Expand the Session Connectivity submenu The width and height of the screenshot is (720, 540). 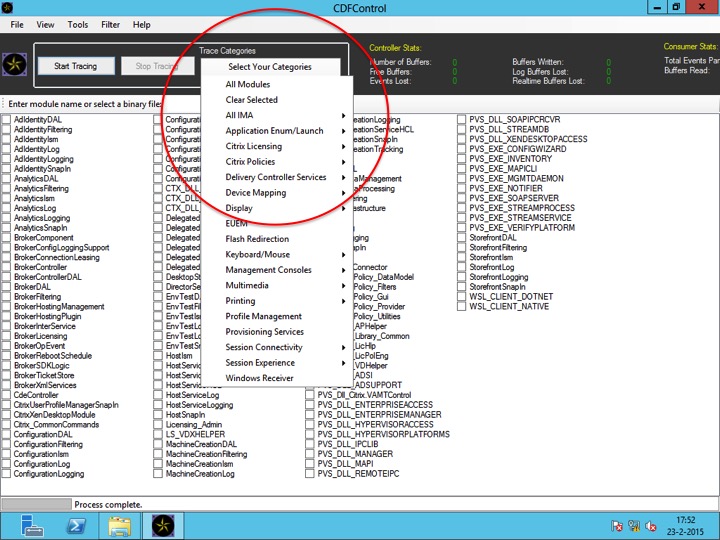pyautogui.click(x=277, y=347)
